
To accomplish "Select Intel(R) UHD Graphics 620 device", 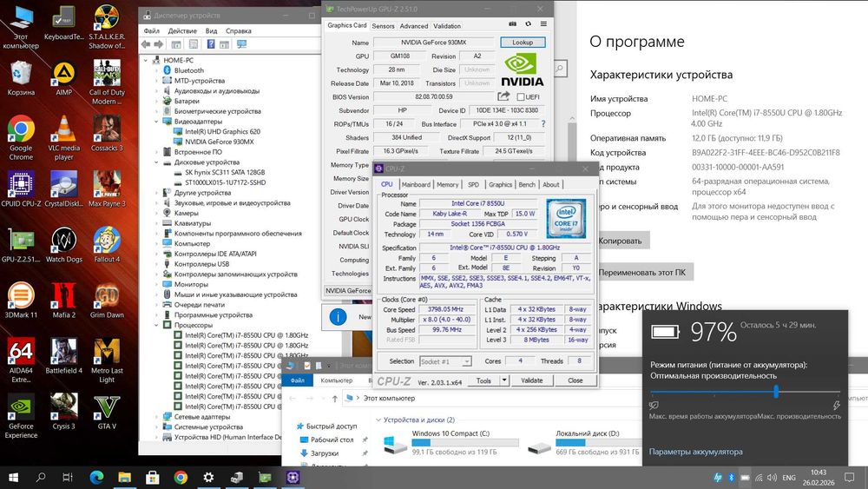I will pyautogui.click(x=222, y=132).
